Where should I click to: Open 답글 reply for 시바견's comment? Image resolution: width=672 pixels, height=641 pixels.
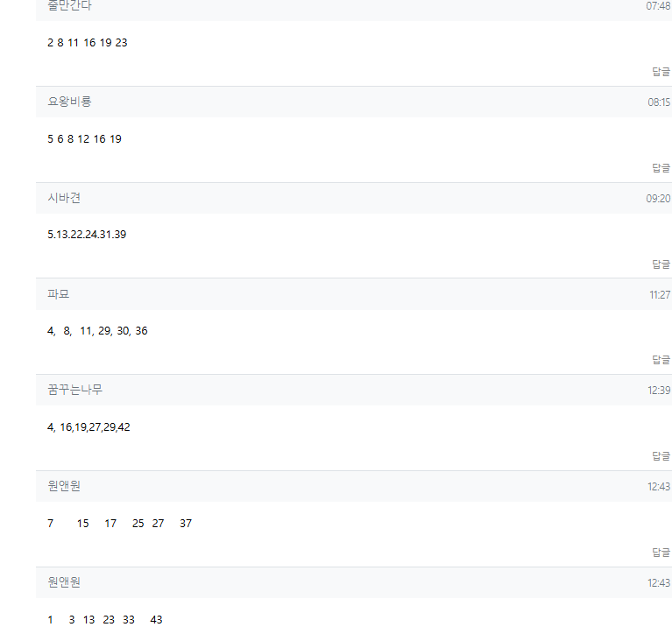click(x=661, y=264)
